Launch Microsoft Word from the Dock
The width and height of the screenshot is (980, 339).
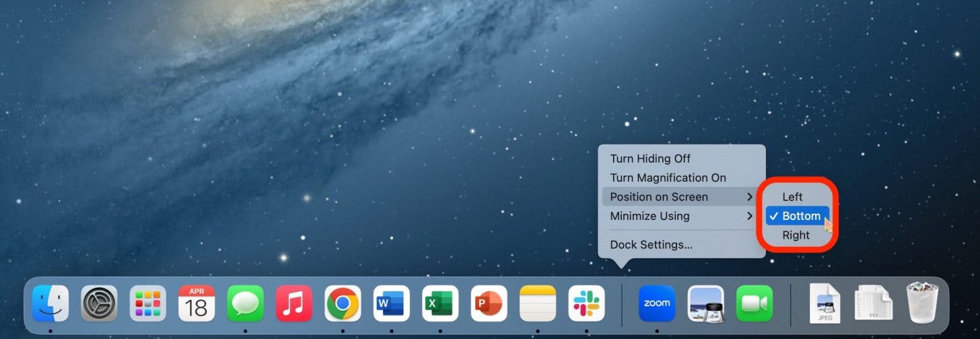tap(392, 303)
